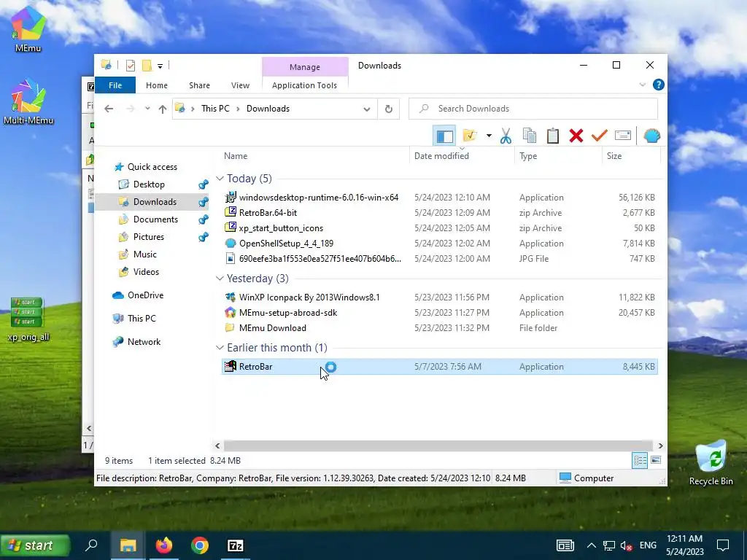This screenshot has height=560, width=747.
Task: Click the Rename icon in toolbar
Action: click(x=623, y=136)
